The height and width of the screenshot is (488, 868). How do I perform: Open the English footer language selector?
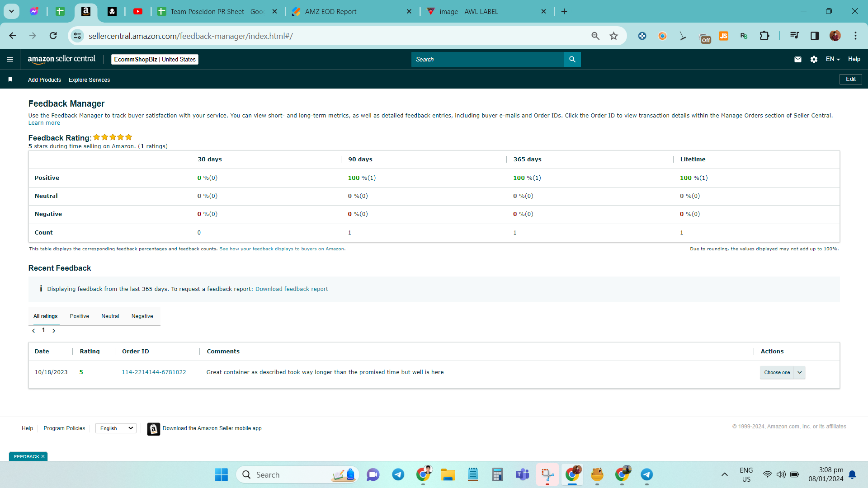[x=116, y=428]
